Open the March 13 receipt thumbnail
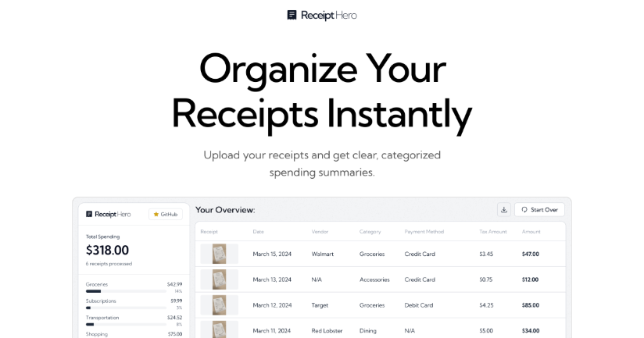 click(x=219, y=279)
